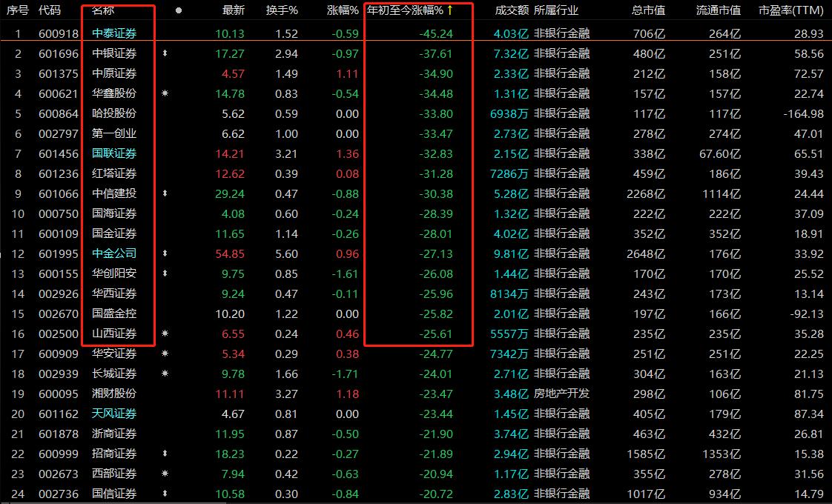Sort by the 换手% column header
This screenshot has height=504, width=832.
pyautogui.click(x=282, y=10)
